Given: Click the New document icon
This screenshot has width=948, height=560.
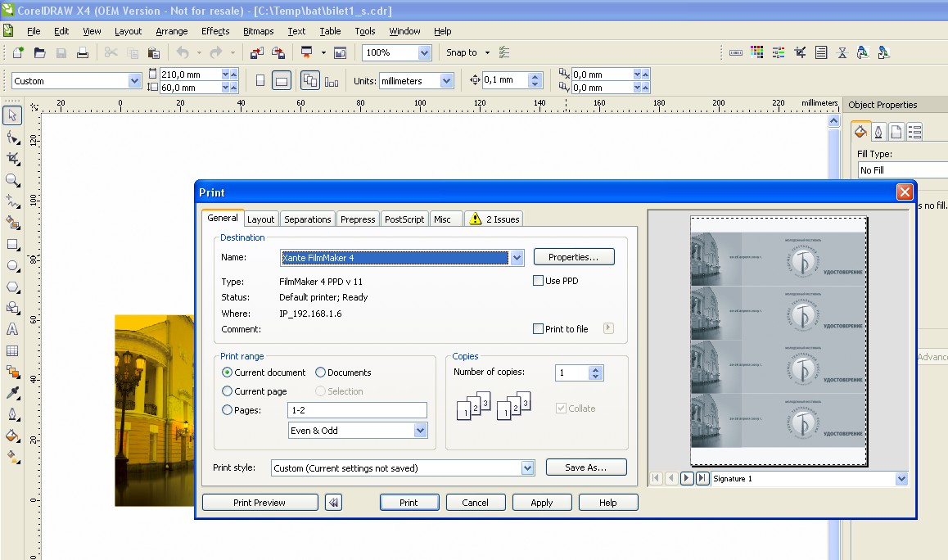Looking at the screenshot, I should point(18,52).
